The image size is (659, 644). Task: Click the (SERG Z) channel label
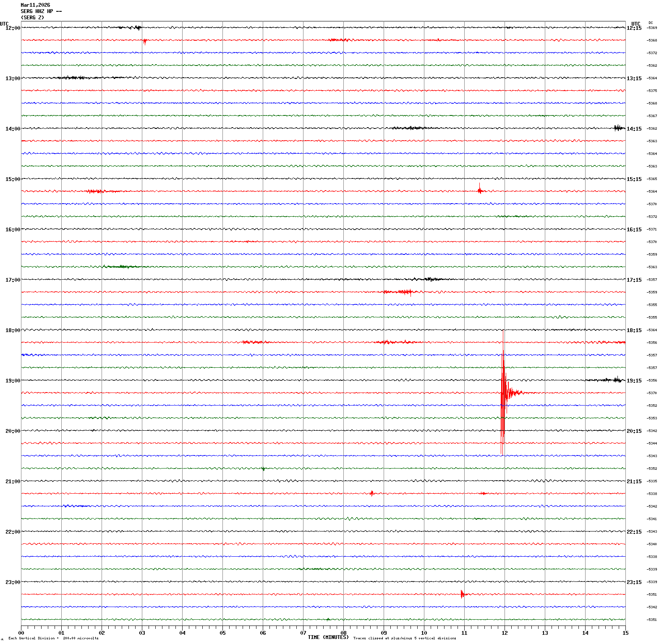pyautogui.click(x=32, y=18)
